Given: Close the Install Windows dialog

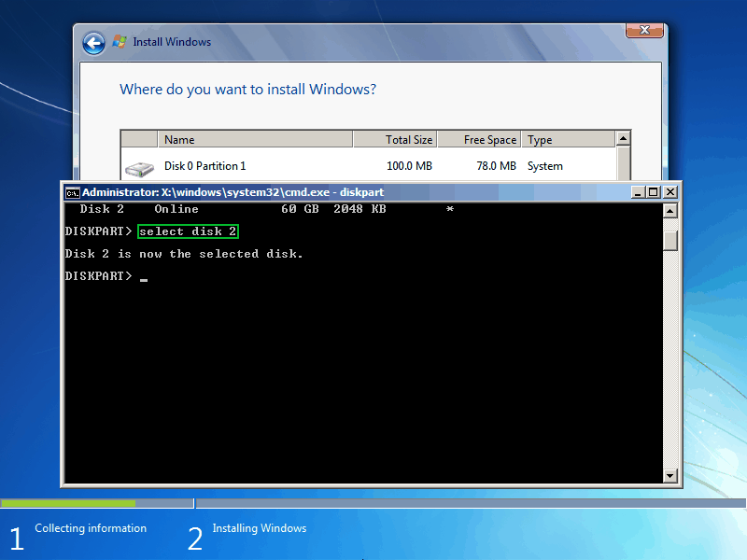Looking at the screenshot, I should [644, 30].
